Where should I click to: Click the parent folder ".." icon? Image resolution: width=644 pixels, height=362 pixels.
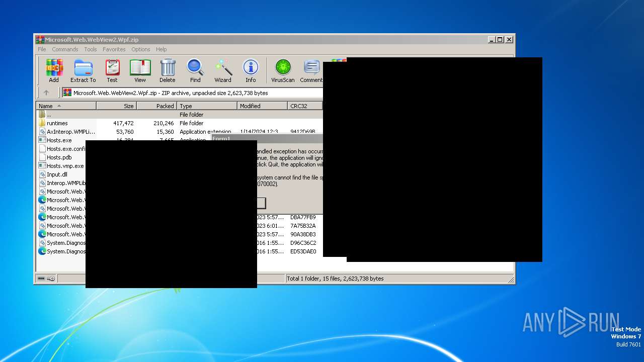(42, 115)
